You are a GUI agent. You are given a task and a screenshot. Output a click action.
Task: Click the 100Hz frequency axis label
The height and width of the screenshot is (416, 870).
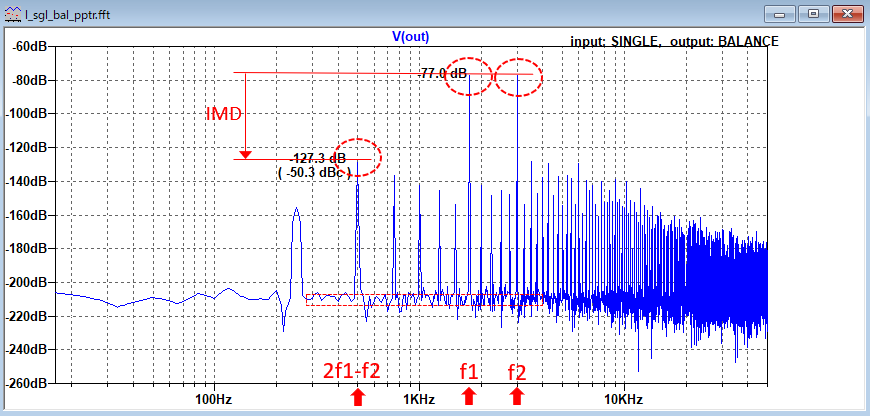pos(213,399)
